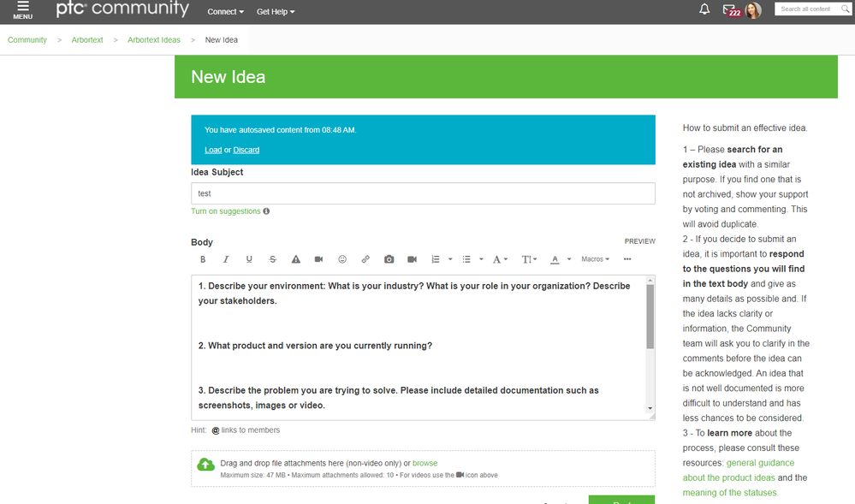Click the Body editor scrollbar thumb
The height and width of the screenshot is (504, 855).
point(650,317)
